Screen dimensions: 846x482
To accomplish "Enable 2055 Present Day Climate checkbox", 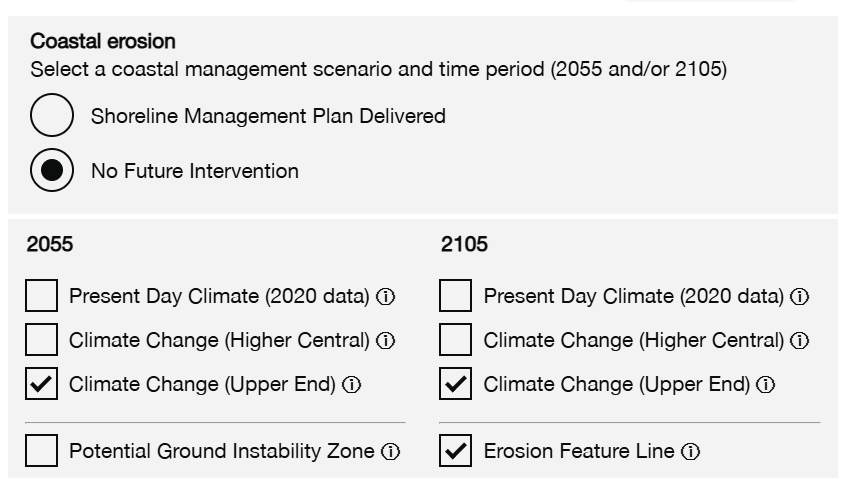I will (41, 296).
